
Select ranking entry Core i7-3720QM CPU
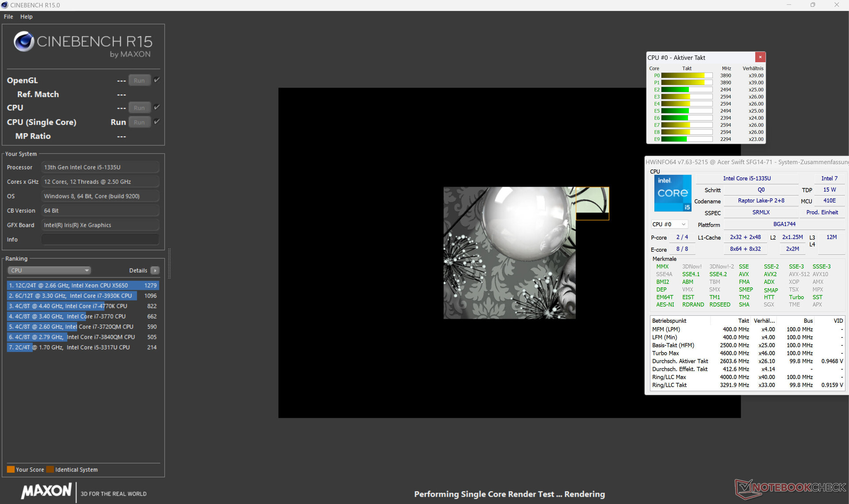(x=83, y=327)
